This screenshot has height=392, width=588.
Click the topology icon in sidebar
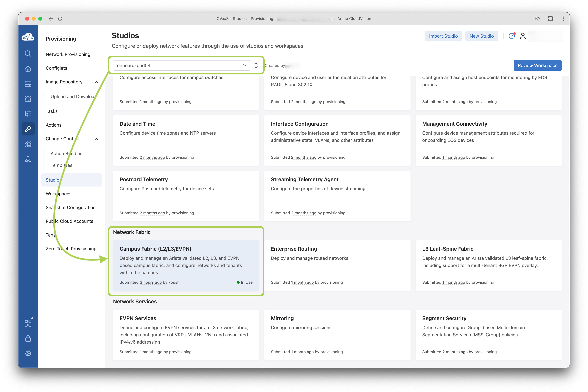[x=28, y=159]
